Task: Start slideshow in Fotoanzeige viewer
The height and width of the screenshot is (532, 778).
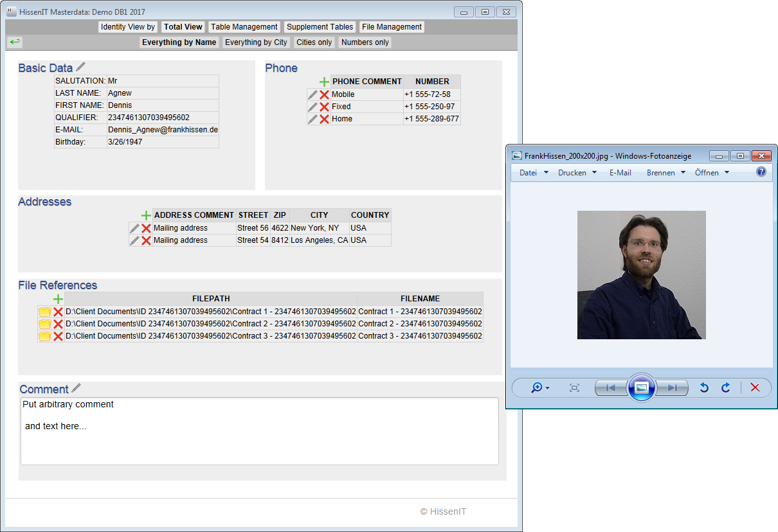Action: (641, 387)
